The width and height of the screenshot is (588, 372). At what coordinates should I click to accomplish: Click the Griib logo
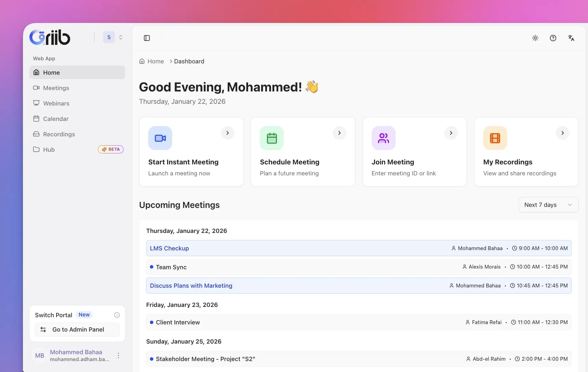coord(50,37)
